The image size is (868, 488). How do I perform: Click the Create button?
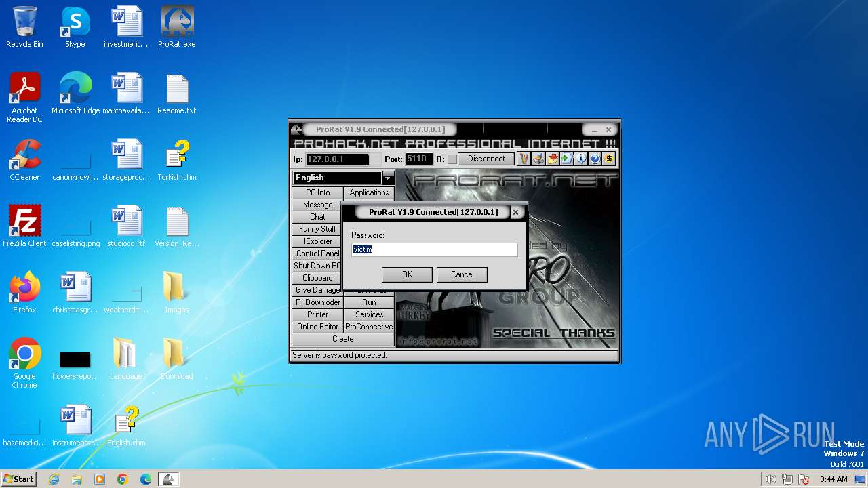pyautogui.click(x=343, y=339)
